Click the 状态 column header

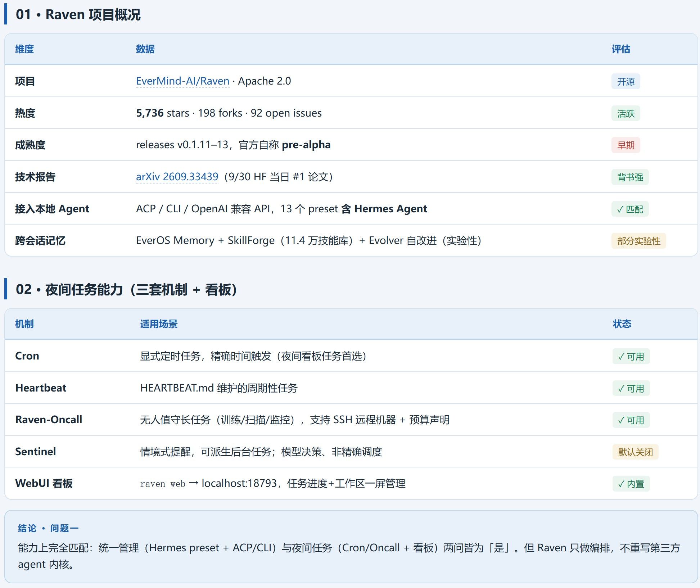(x=622, y=324)
